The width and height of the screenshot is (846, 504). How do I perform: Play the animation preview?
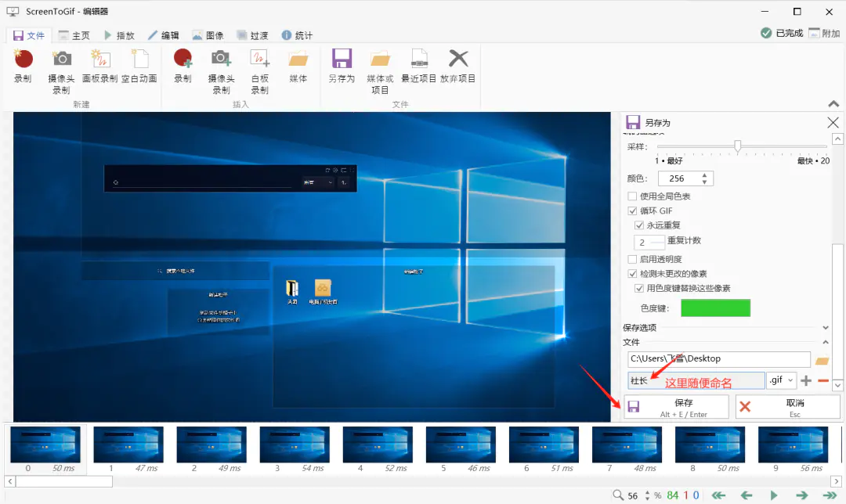point(774,495)
